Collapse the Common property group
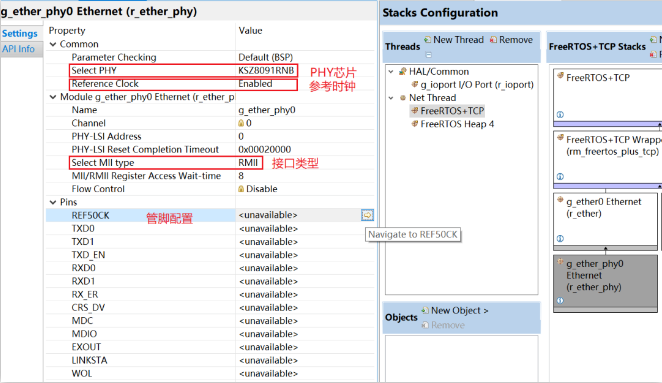The width and height of the screenshot is (662, 383). [53, 44]
